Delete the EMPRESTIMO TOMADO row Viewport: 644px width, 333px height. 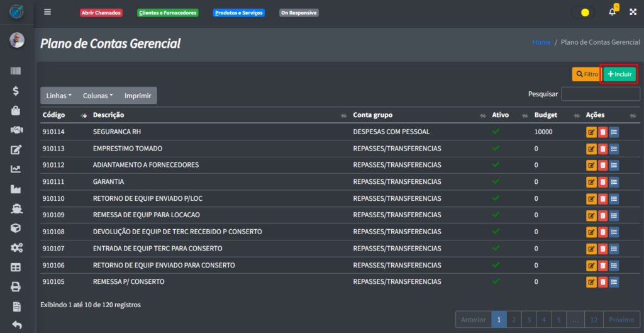click(x=602, y=149)
